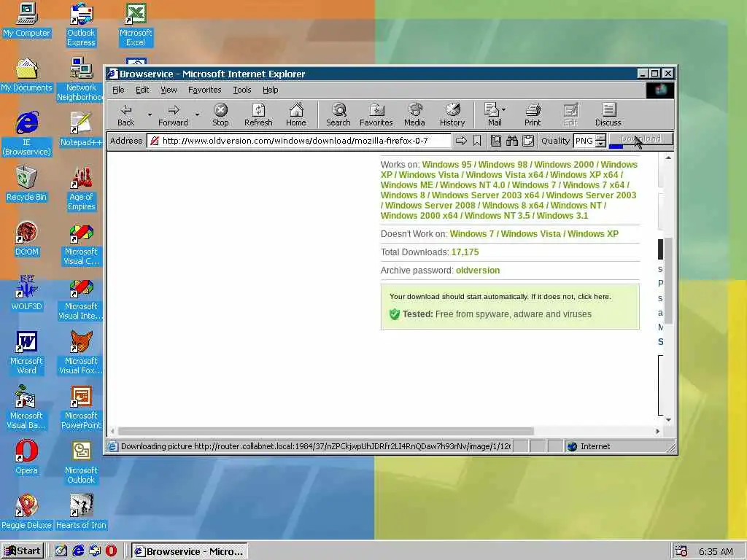Click the Download button
747x560 pixels.
[640, 139]
